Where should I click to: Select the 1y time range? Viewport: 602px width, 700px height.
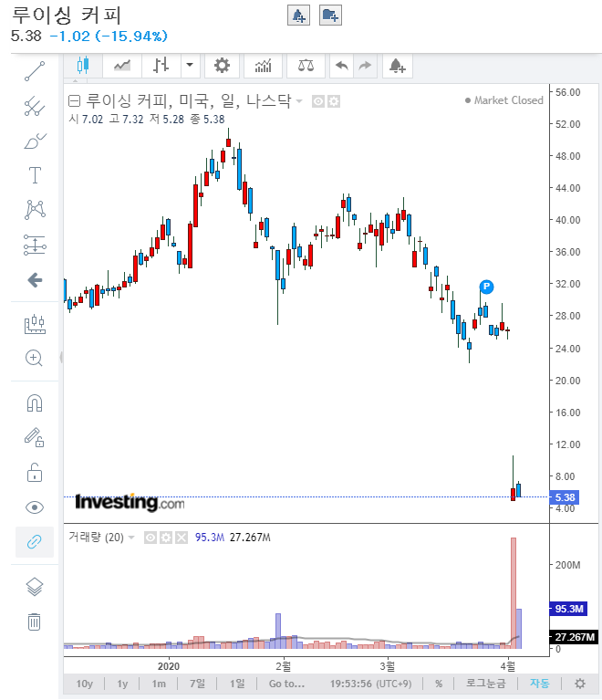[x=122, y=684]
